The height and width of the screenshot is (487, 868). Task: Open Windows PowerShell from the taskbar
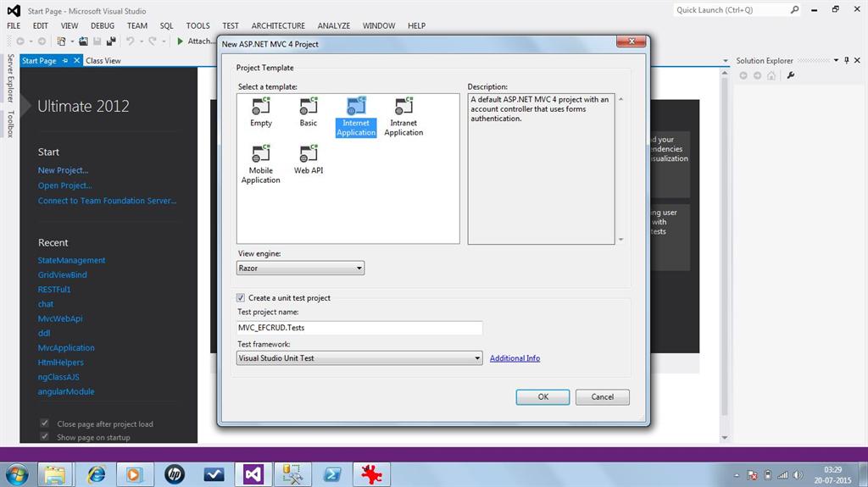(x=332, y=474)
